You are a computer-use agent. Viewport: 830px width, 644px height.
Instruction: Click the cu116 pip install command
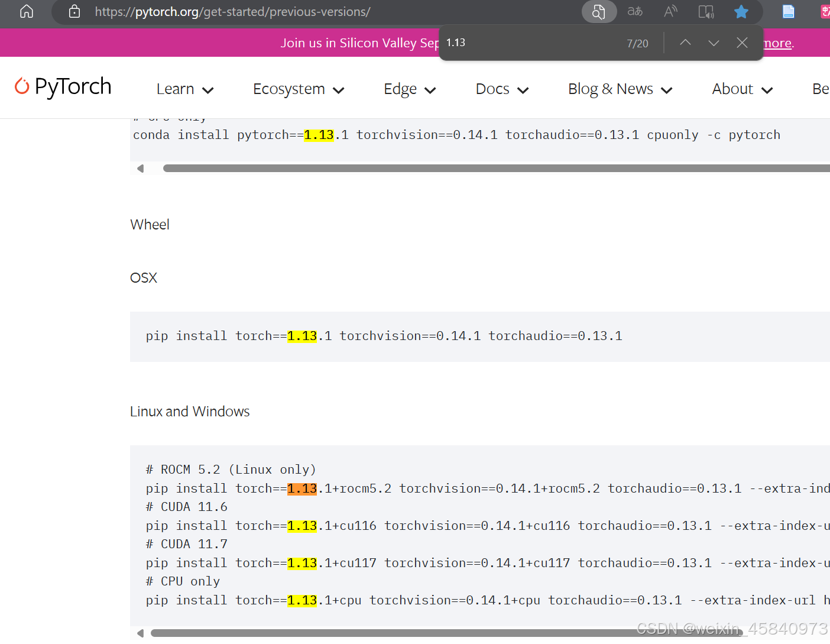[x=488, y=526]
